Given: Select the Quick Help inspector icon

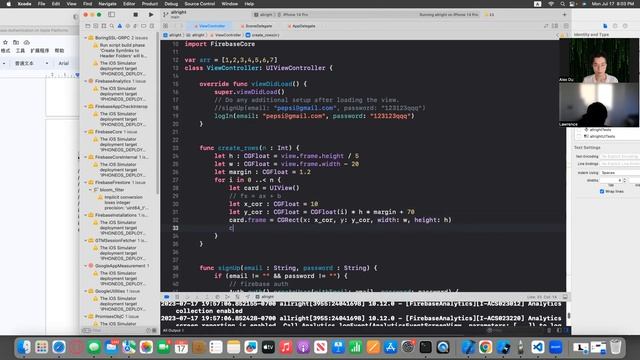Looking at the screenshot, I should click(x=625, y=26).
